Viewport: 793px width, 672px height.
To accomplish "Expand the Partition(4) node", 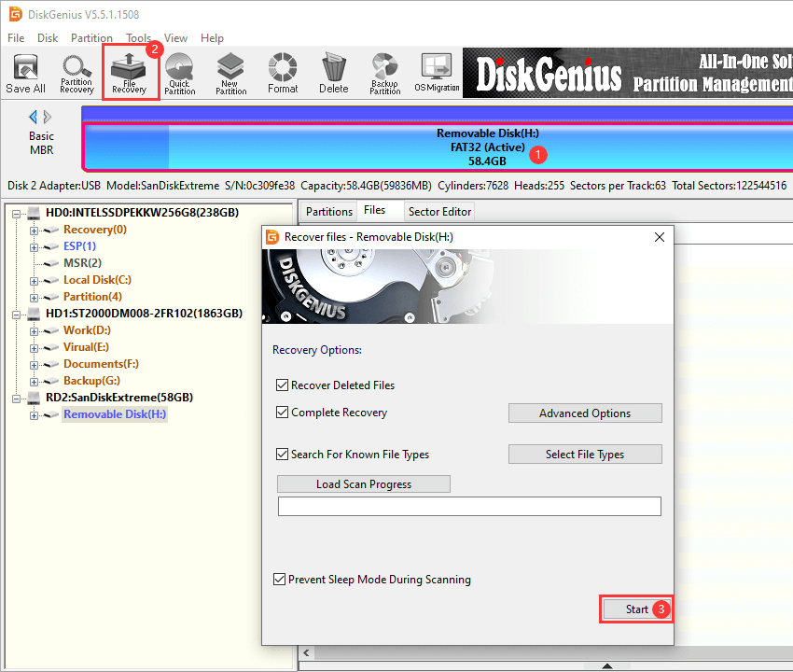I will (x=34, y=298).
